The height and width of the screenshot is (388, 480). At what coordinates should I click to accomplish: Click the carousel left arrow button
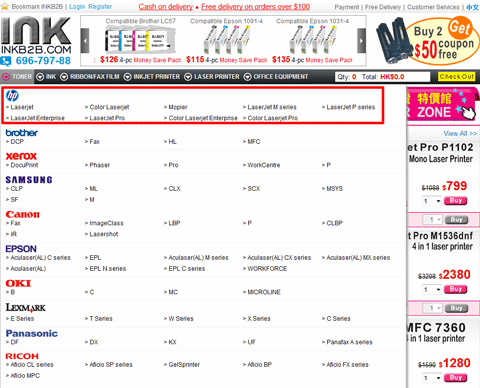click(x=85, y=41)
